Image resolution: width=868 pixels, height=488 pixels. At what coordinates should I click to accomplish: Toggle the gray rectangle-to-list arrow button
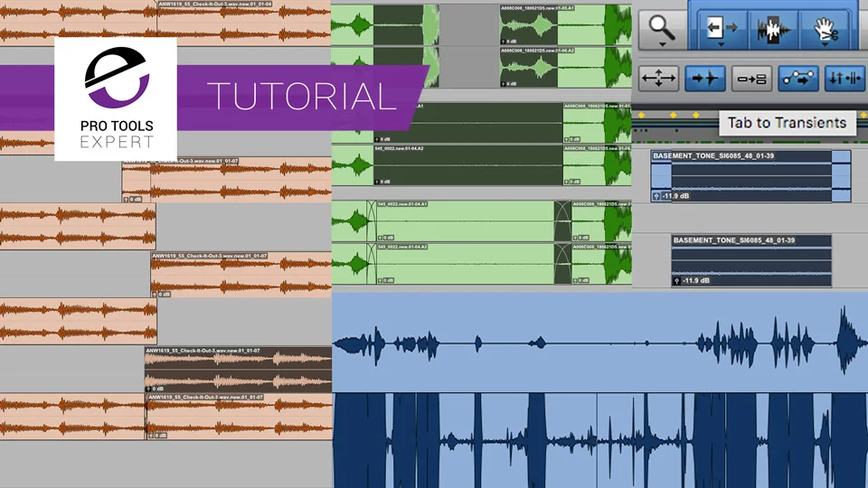tap(751, 79)
